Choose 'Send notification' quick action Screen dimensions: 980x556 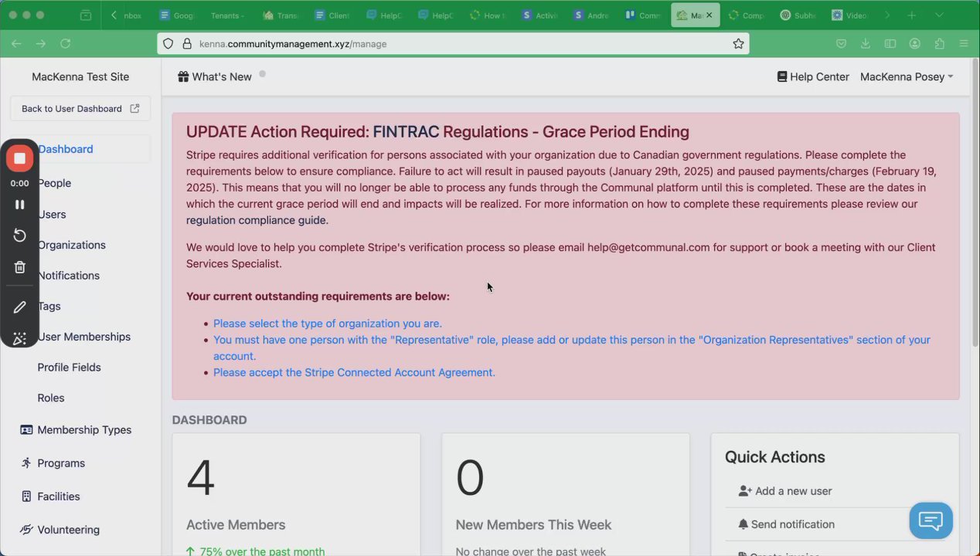pos(787,524)
